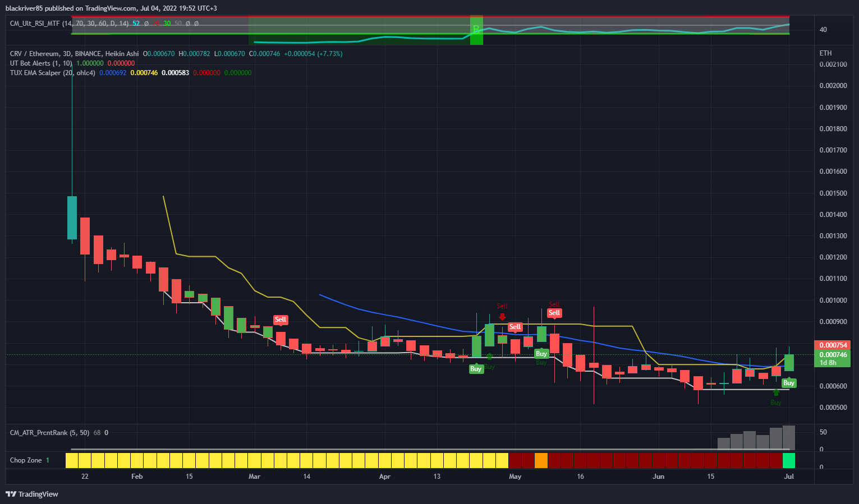Image resolution: width=859 pixels, height=504 pixels.
Task: Click the H0.000782 high value
Action: point(194,54)
